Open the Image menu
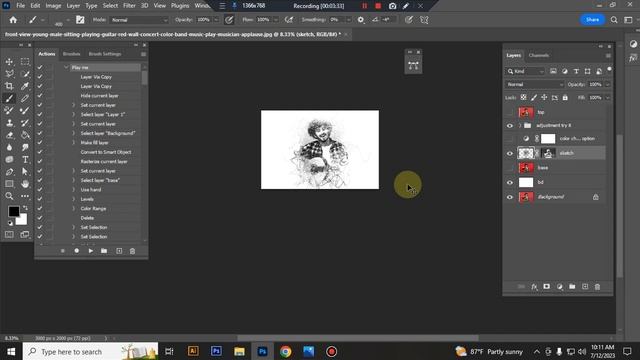 coord(53,6)
